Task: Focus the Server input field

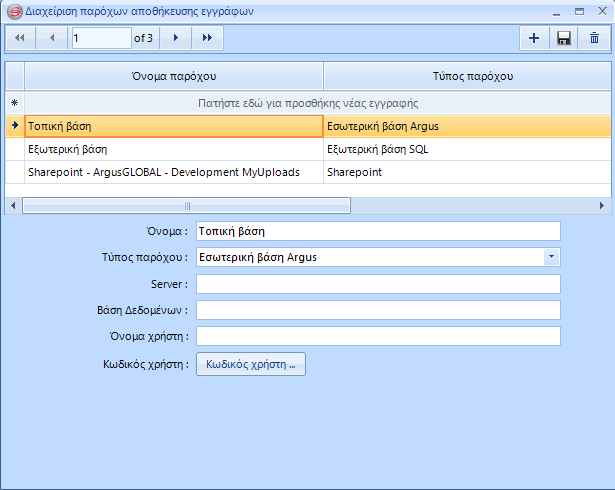Action: (x=378, y=284)
